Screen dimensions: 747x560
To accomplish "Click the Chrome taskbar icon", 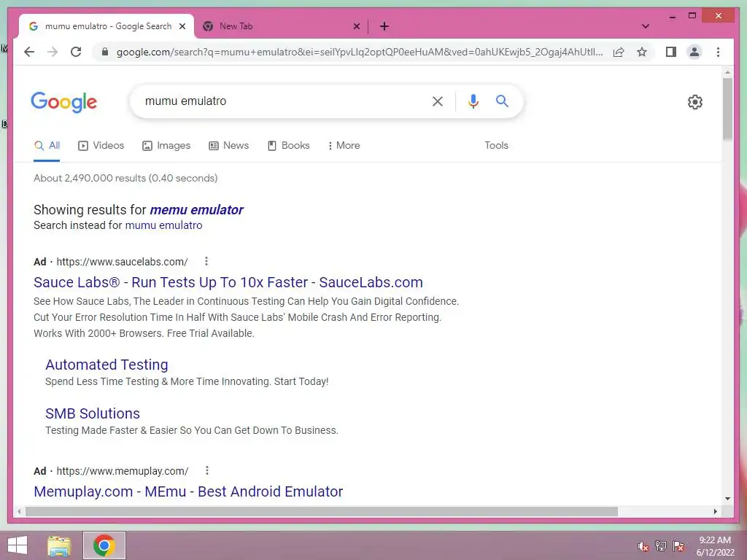I will coord(104,545).
